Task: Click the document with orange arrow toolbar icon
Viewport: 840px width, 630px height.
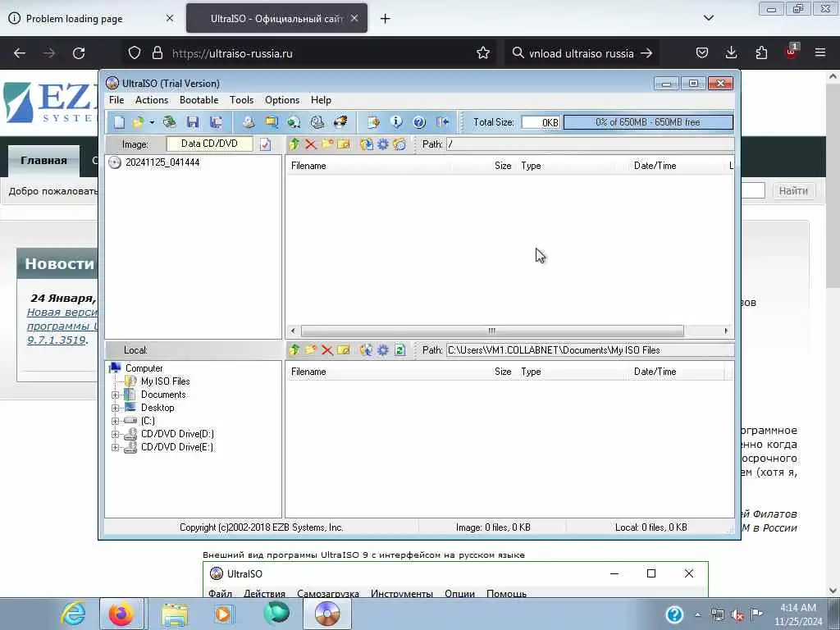Action: coord(373,122)
